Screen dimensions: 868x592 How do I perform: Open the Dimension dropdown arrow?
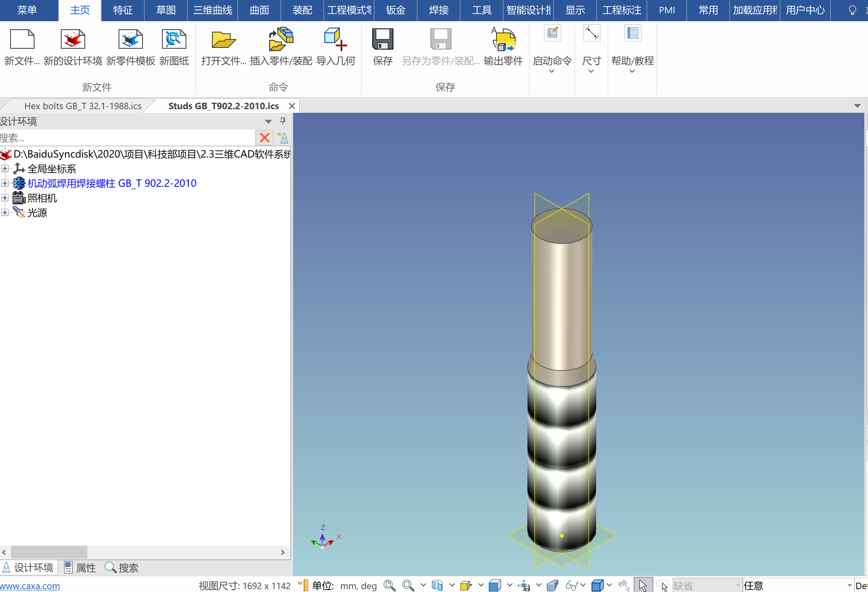(591, 71)
